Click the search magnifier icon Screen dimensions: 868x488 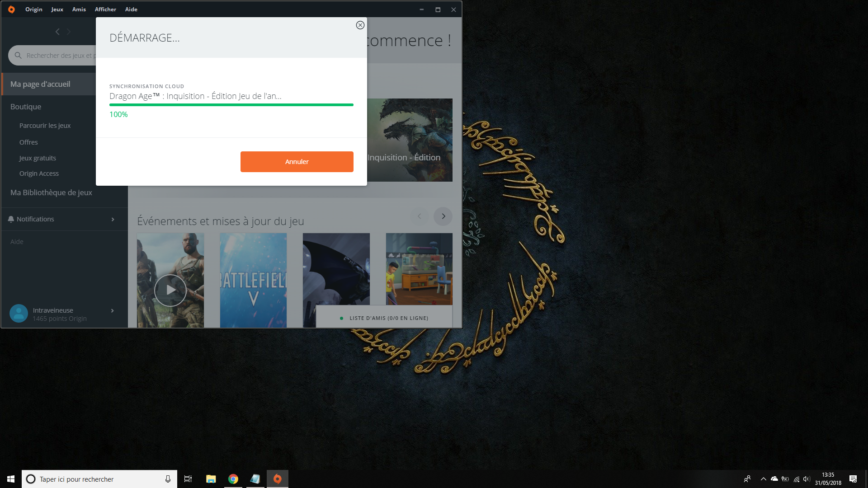[x=18, y=56]
